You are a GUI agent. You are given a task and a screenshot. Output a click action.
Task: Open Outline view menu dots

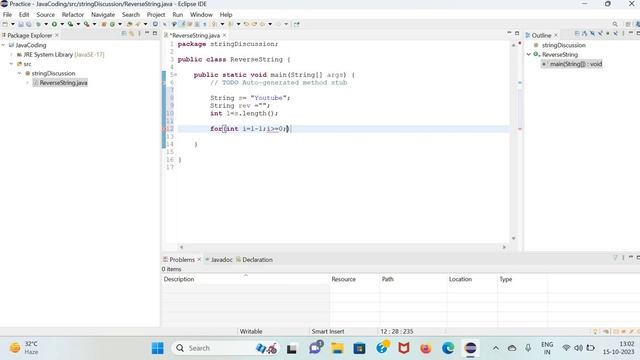click(623, 33)
